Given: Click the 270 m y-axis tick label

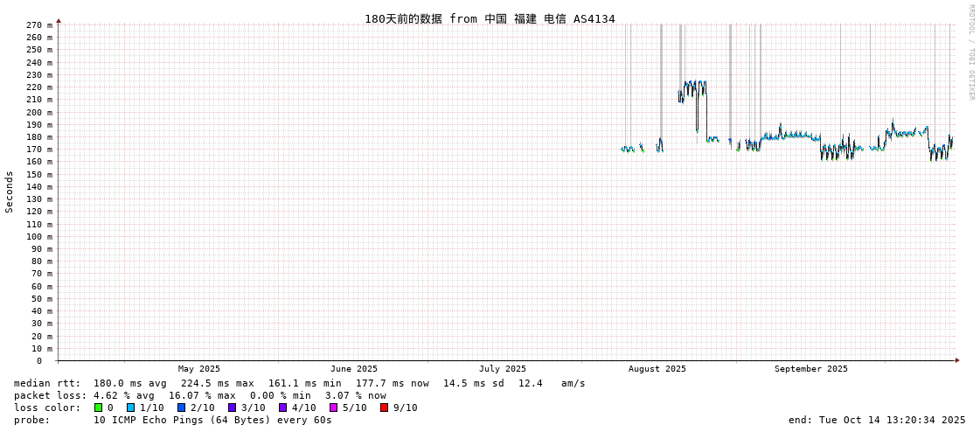Looking at the screenshot, I should click(38, 25).
